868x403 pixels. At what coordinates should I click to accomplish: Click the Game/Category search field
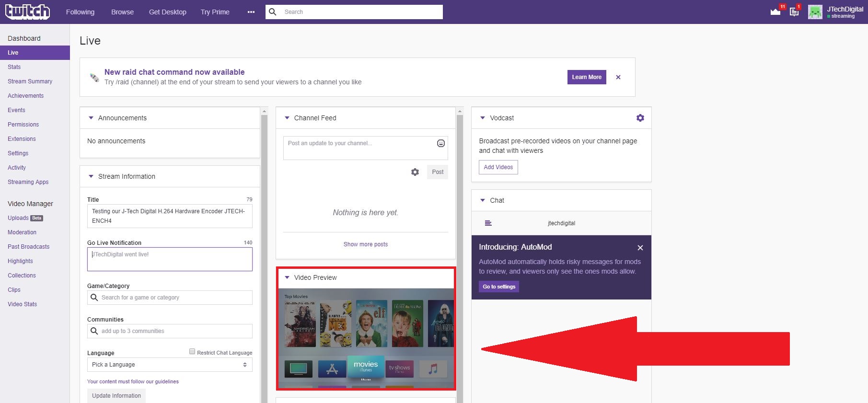170,298
